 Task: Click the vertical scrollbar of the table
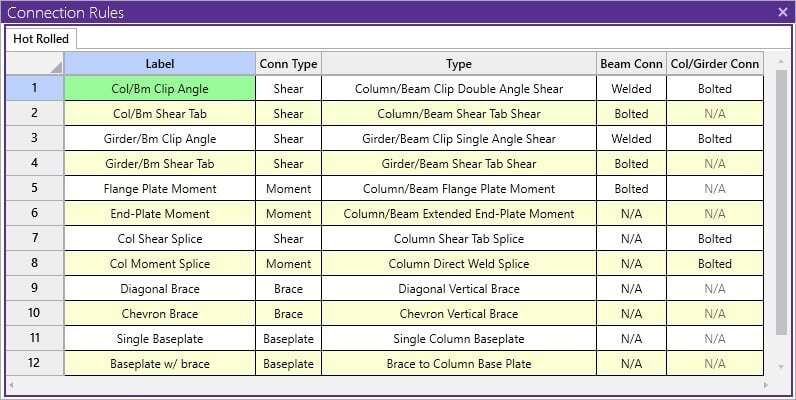(x=781, y=200)
